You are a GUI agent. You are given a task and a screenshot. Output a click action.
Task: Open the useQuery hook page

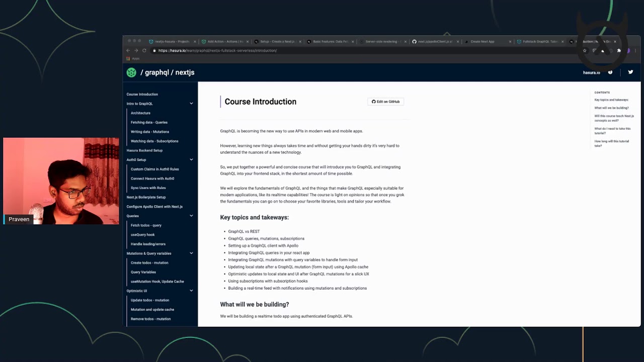143,235
